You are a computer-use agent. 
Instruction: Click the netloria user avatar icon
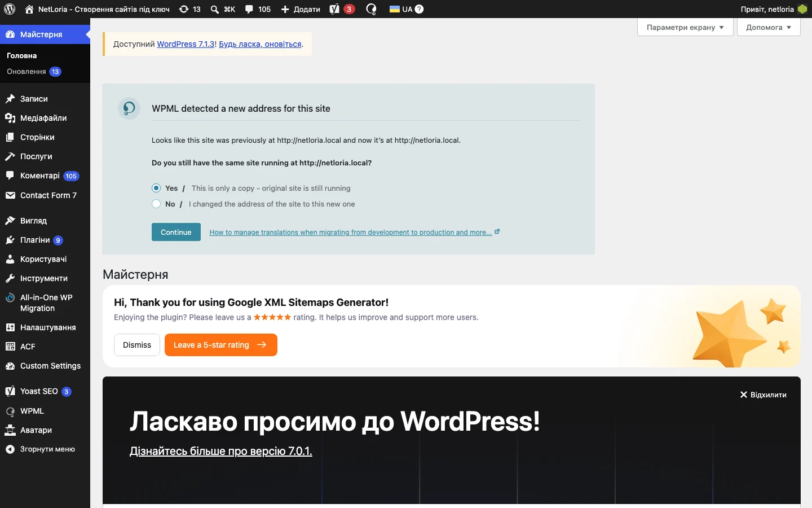(802, 9)
